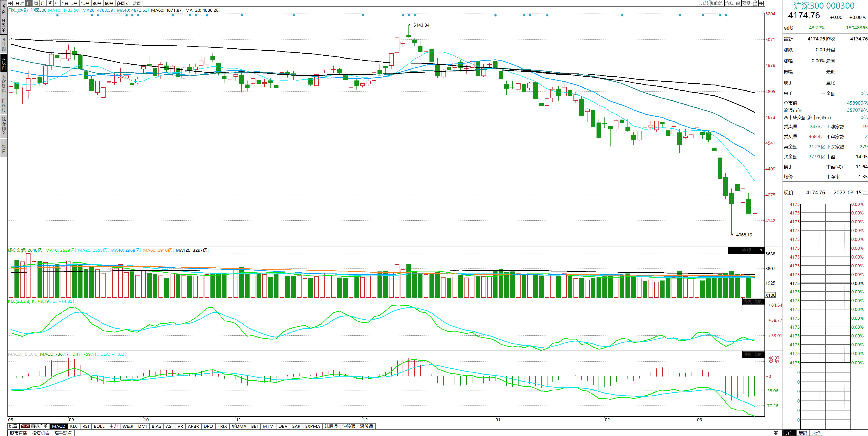Toggle 预测 forecast in top toolbar
The width and height of the screenshot is (868, 436).
pos(746,3)
